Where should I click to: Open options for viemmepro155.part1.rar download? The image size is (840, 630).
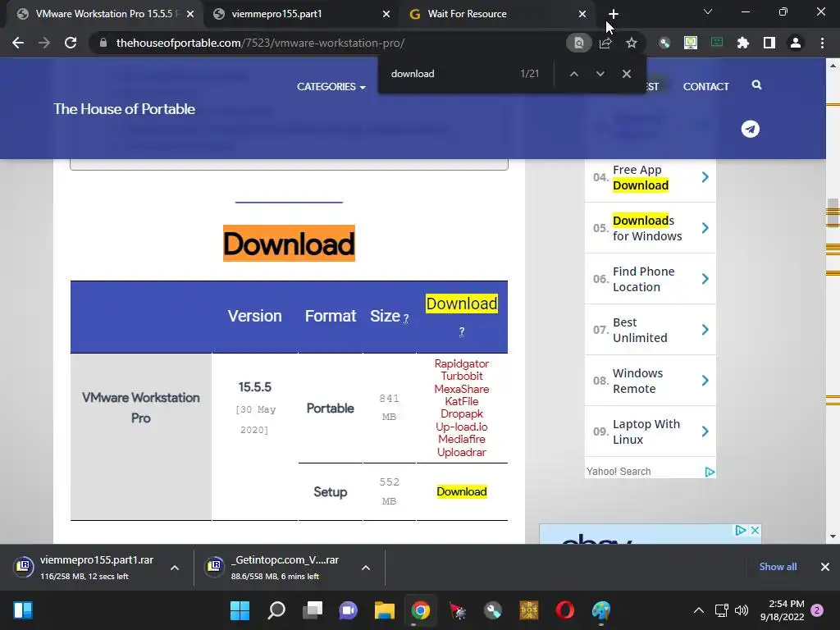click(x=175, y=568)
